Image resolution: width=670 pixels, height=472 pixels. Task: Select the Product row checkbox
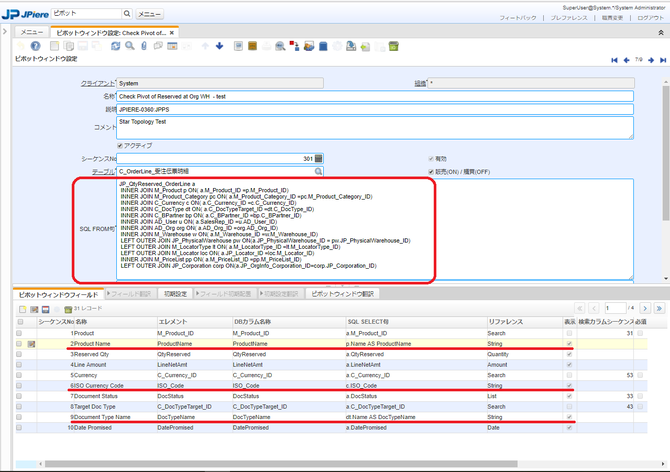tap(19, 333)
